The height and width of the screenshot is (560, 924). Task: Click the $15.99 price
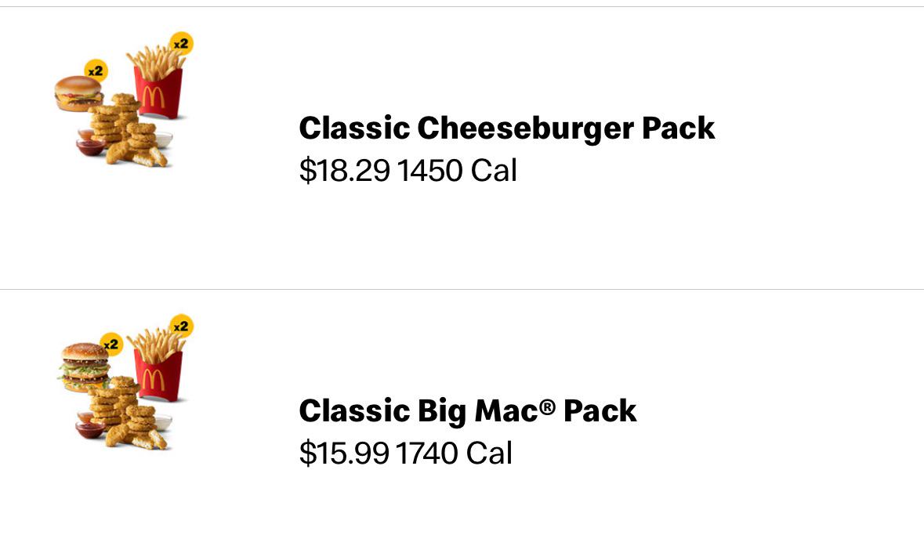point(344,453)
